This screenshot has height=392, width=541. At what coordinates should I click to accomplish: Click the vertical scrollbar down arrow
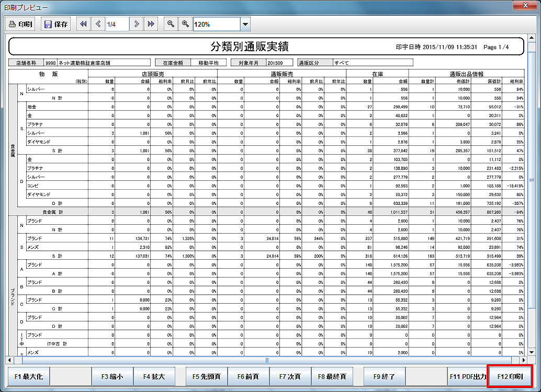[531, 352]
